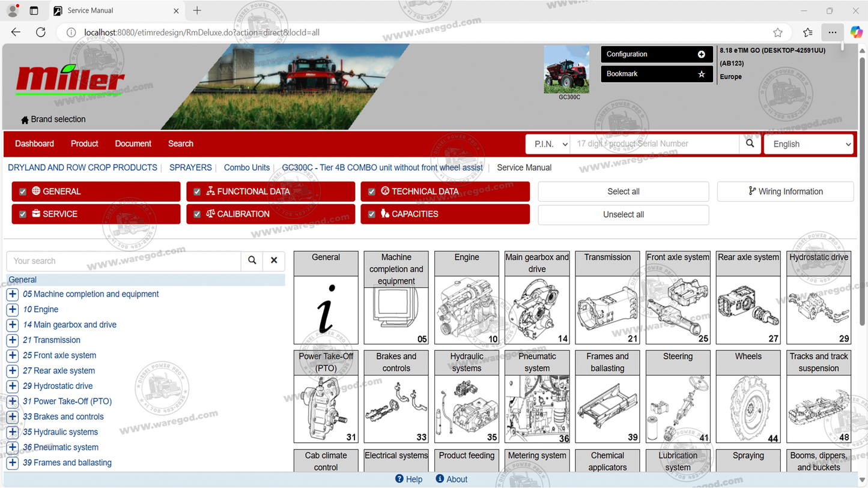This screenshot has height=488, width=868.
Task: Open the Pneumatic system tile 36
Action: click(x=537, y=397)
